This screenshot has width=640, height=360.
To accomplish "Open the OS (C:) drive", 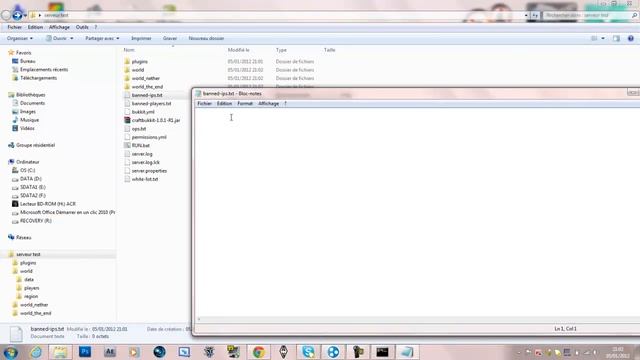I will (24, 170).
